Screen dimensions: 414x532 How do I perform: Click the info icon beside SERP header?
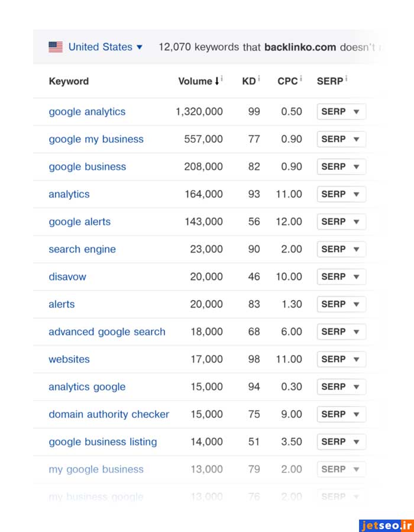click(346, 79)
